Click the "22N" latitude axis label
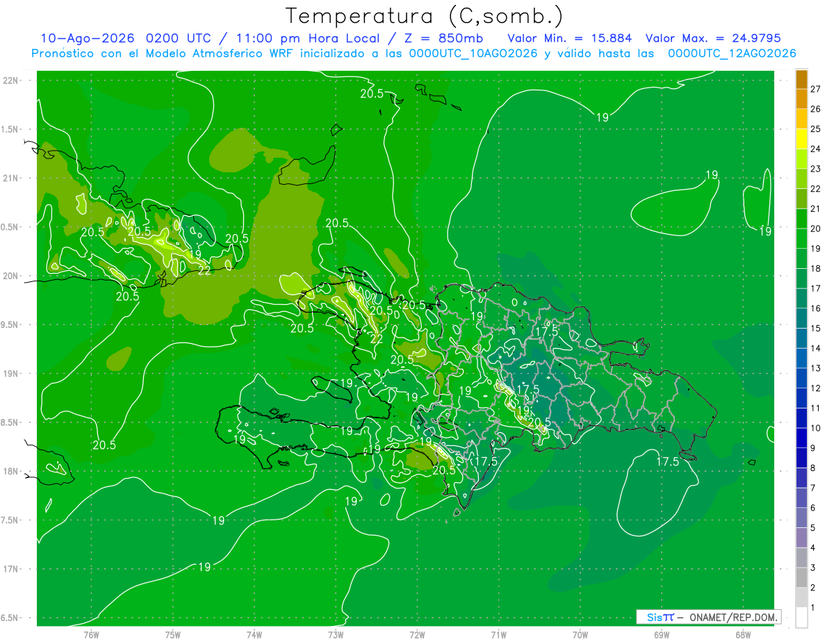 [10, 81]
